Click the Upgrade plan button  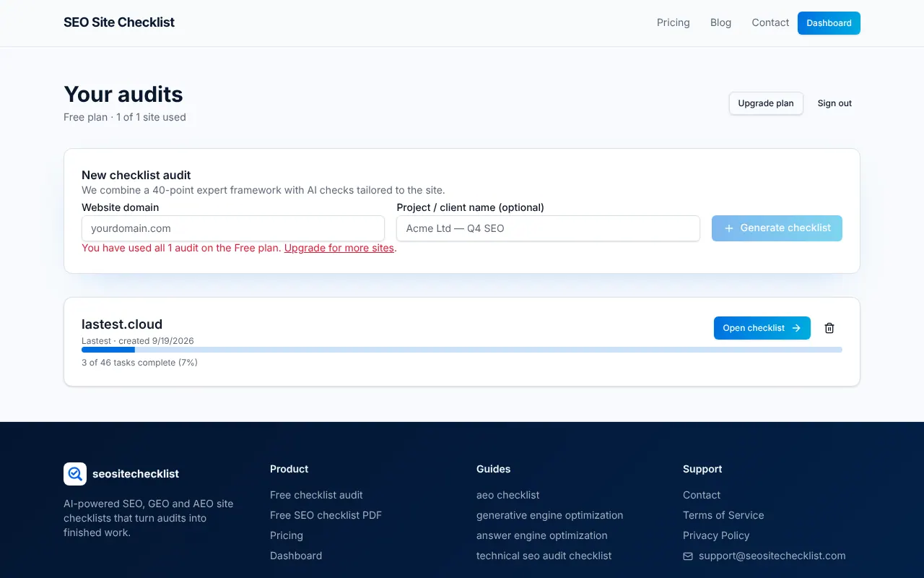766,103
